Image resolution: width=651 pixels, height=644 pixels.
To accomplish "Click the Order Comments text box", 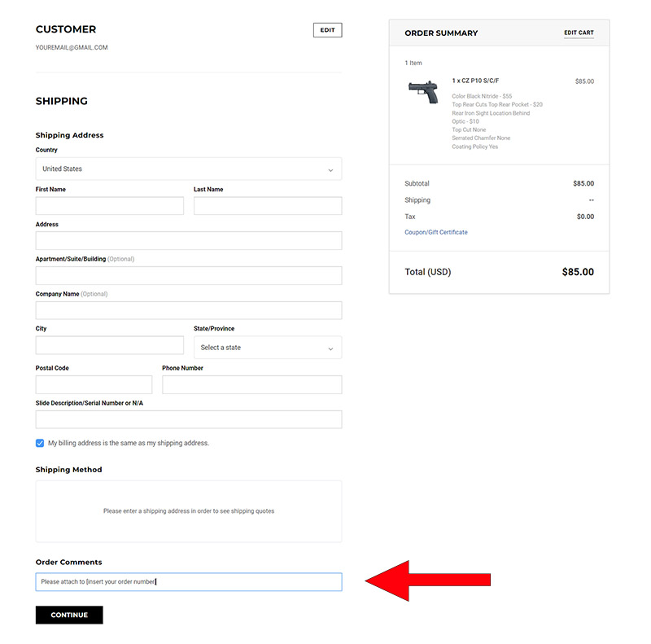I will (188, 582).
